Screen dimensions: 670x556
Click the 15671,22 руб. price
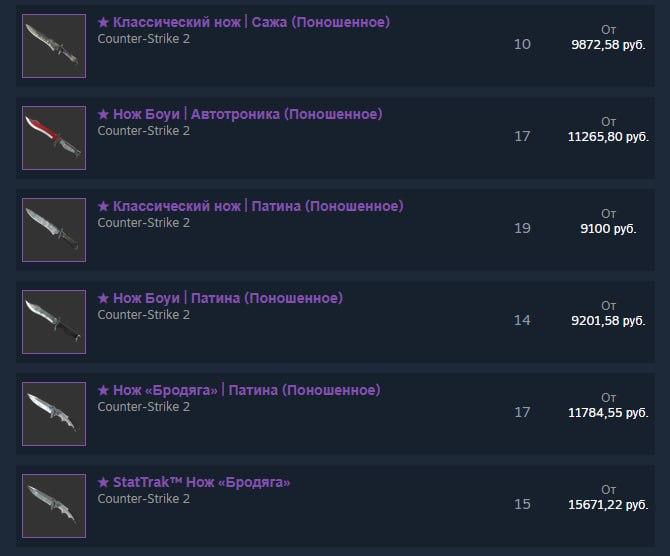(609, 505)
